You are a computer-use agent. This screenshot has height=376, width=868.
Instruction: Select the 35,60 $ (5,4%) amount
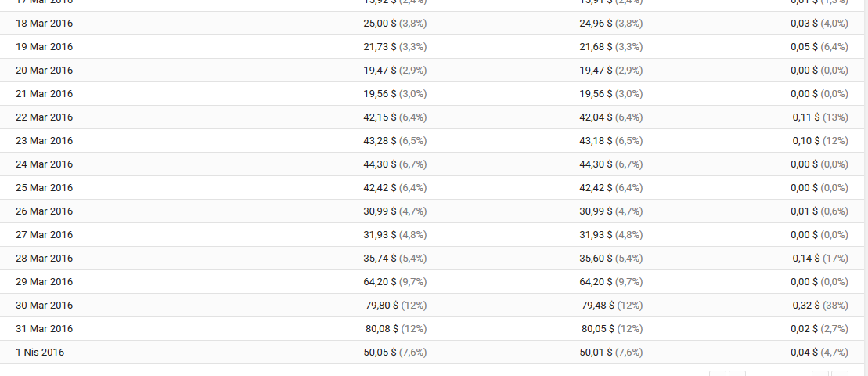click(611, 258)
